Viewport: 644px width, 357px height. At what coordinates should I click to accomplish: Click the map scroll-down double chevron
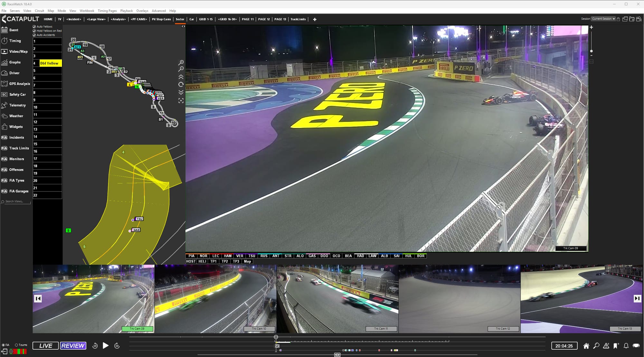[x=181, y=92]
